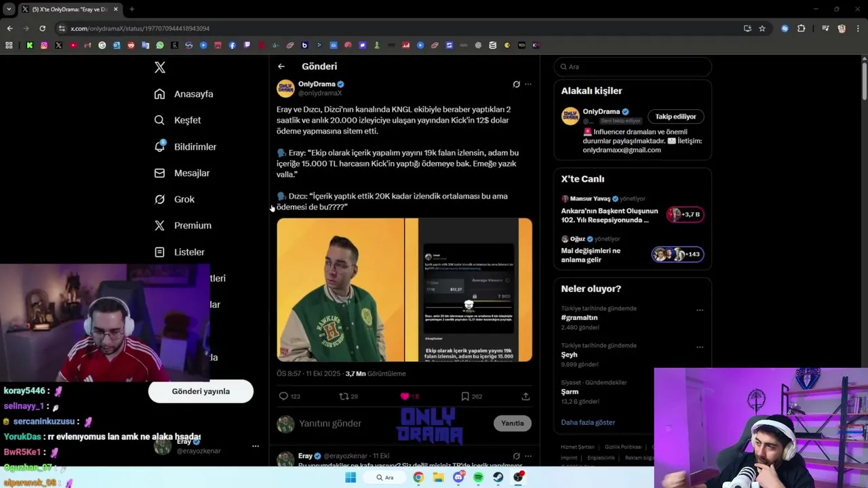868x488 pixels.
Task: Open more options on OnlyDrama post
Action: coord(528,85)
